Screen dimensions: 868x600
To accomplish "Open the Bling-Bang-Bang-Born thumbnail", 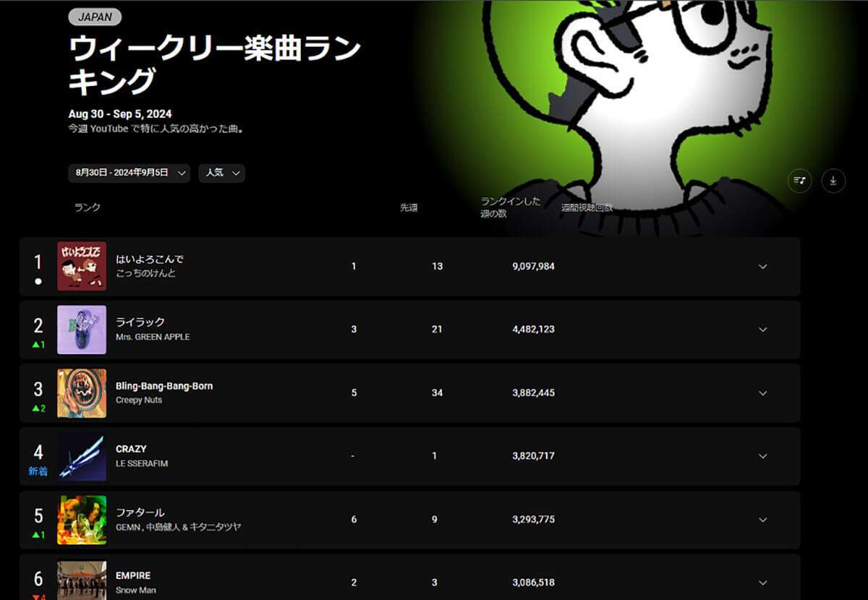I will pyautogui.click(x=81, y=393).
